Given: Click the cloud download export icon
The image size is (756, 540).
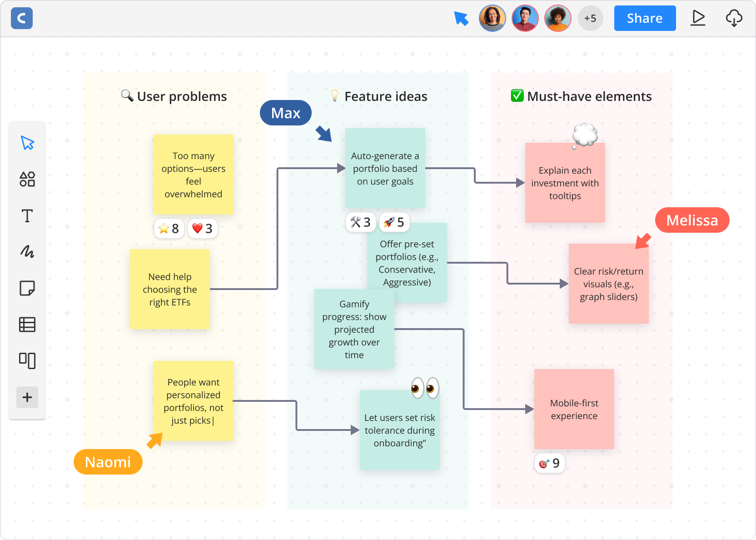Looking at the screenshot, I should (x=734, y=18).
